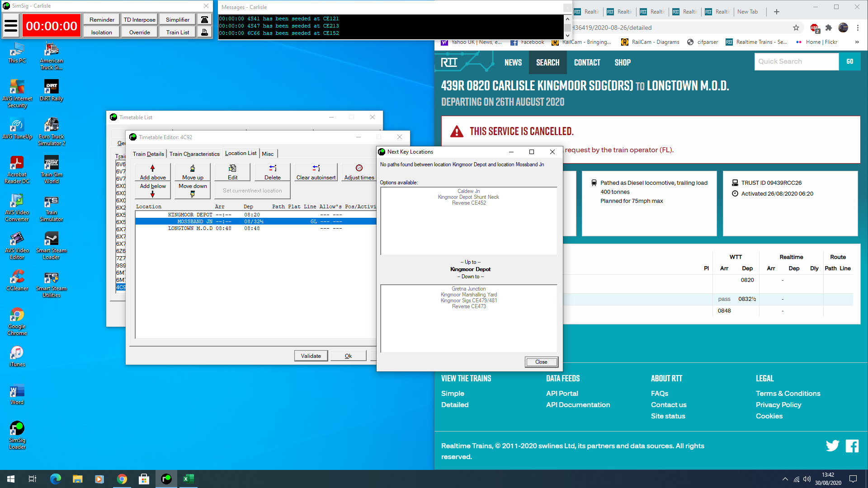Open Excel from the Windows taskbar
The image size is (868, 488).
tap(188, 479)
